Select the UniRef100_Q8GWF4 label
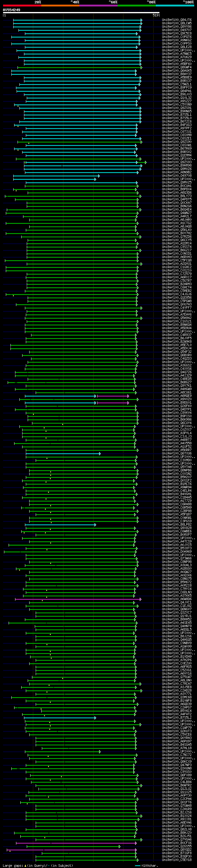 coord(177,67)
